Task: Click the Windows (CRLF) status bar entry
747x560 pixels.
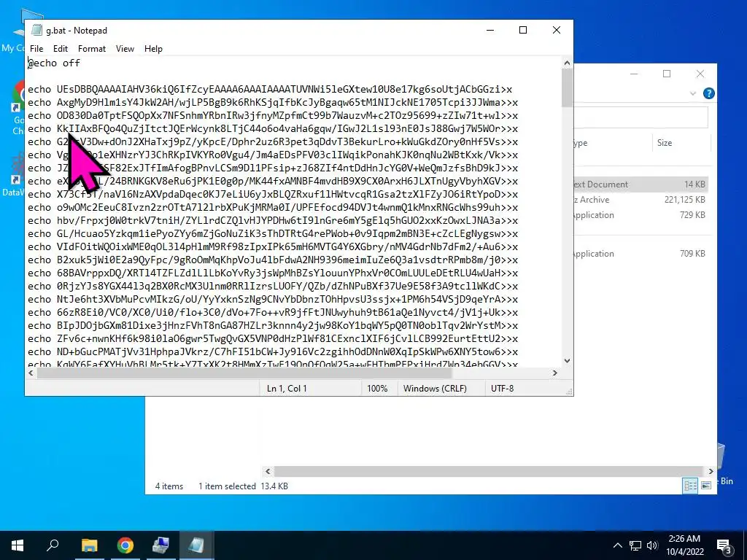Action: click(x=435, y=389)
